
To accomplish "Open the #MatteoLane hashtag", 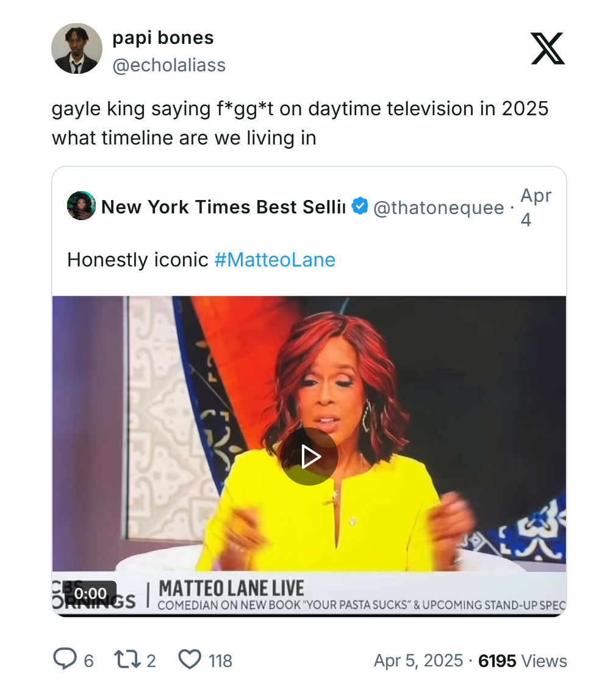I will [x=275, y=260].
